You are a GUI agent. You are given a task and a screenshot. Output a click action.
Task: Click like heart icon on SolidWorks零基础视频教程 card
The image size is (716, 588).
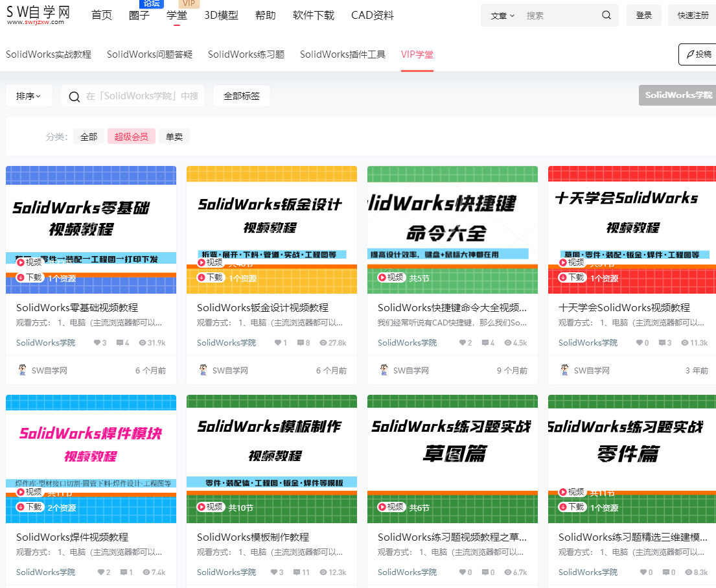coord(97,343)
